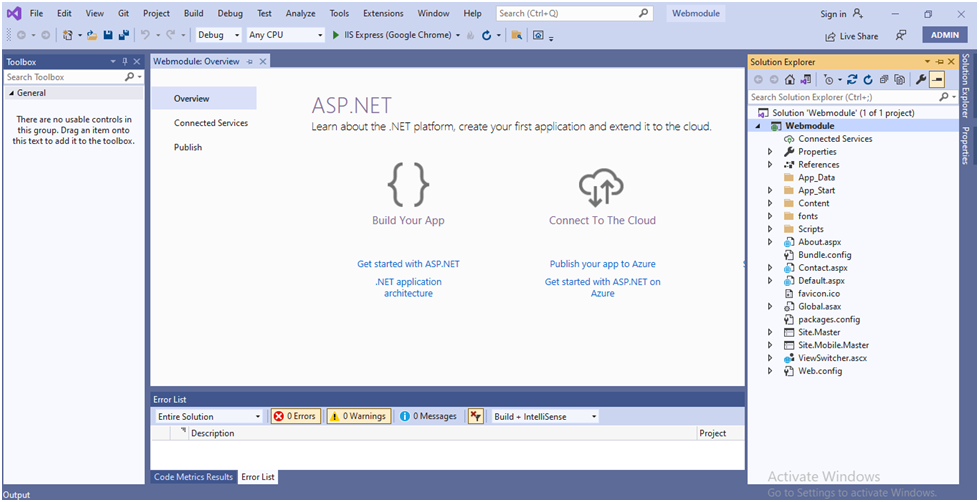The height and width of the screenshot is (502, 979).
Task: Click Sync with Active Document icon
Action: pos(852,79)
